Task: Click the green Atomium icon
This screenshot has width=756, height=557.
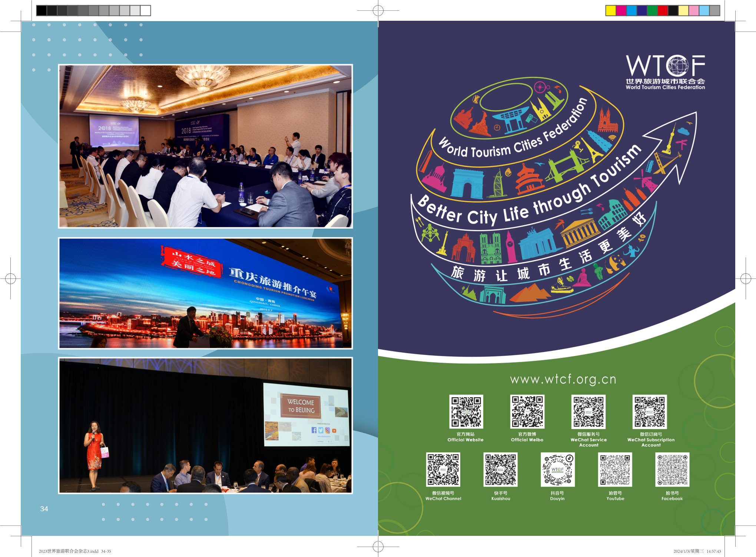Action: point(431,233)
